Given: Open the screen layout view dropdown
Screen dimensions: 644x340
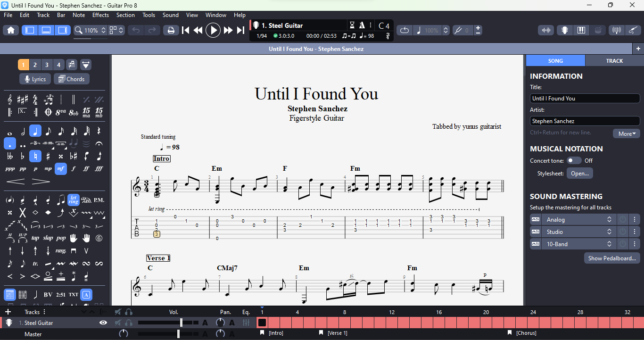Looking at the screenshot, I should (x=116, y=30).
